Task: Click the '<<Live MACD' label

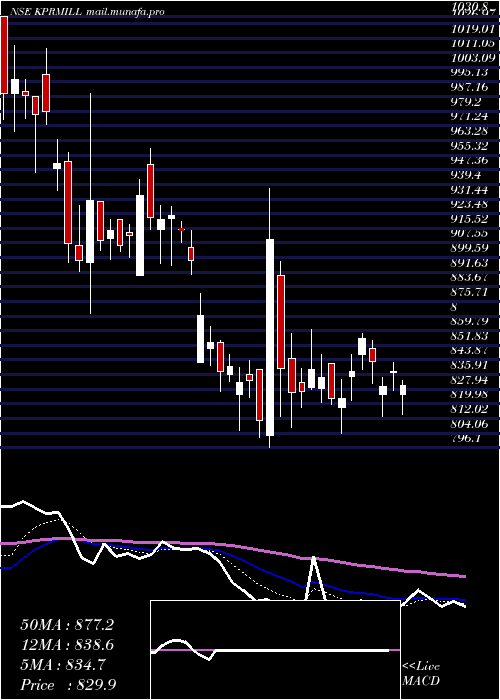Action: click(x=421, y=674)
